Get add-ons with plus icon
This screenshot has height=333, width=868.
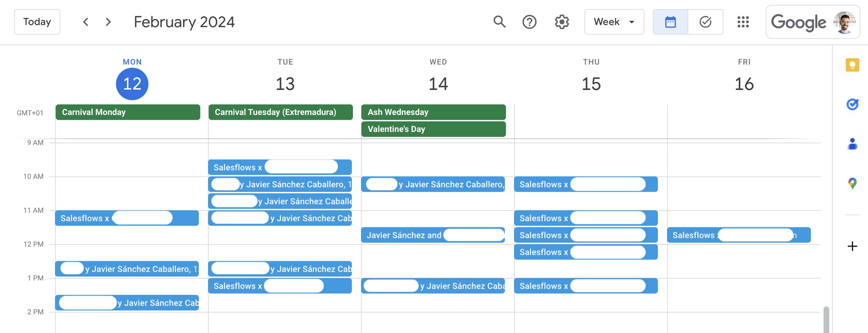(852, 246)
